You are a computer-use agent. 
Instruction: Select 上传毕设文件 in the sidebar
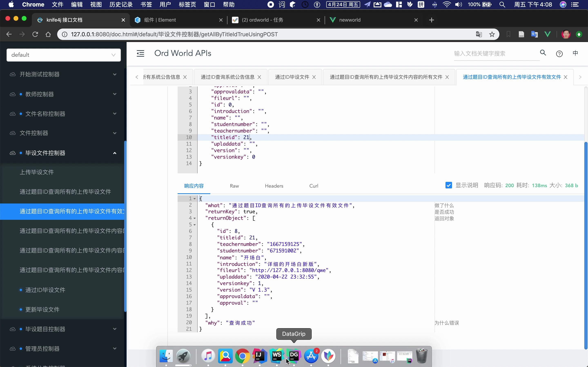click(x=37, y=172)
